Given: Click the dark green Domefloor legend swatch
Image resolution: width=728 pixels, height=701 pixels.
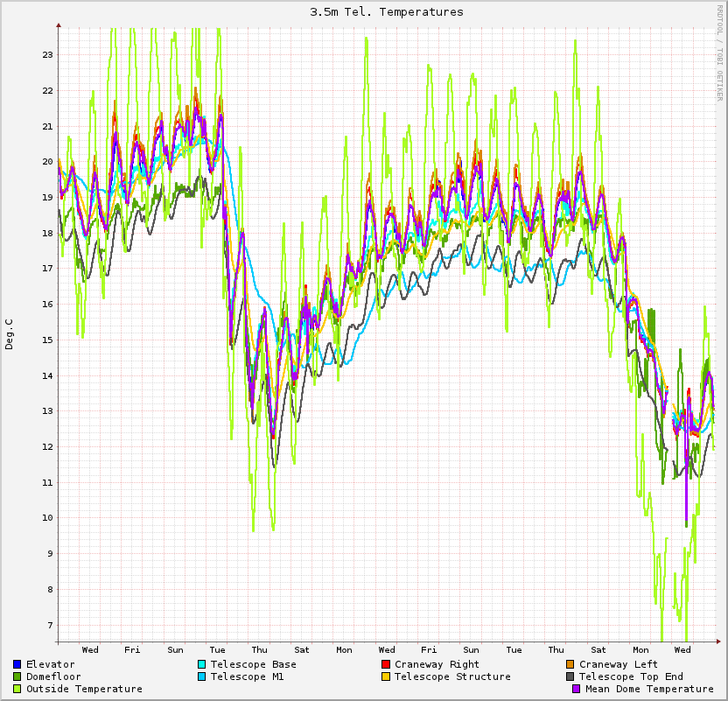Looking at the screenshot, I should tap(17, 676).
